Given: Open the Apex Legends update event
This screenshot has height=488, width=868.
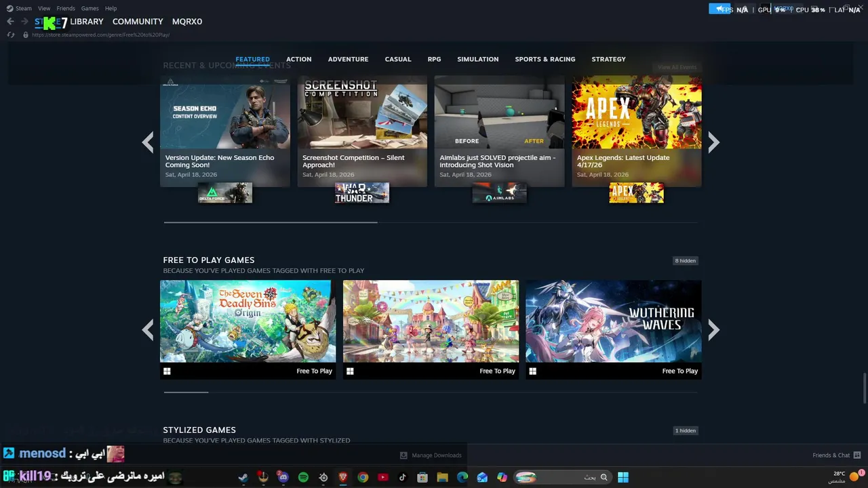Looking at the screenshot, I should [636, 131].
